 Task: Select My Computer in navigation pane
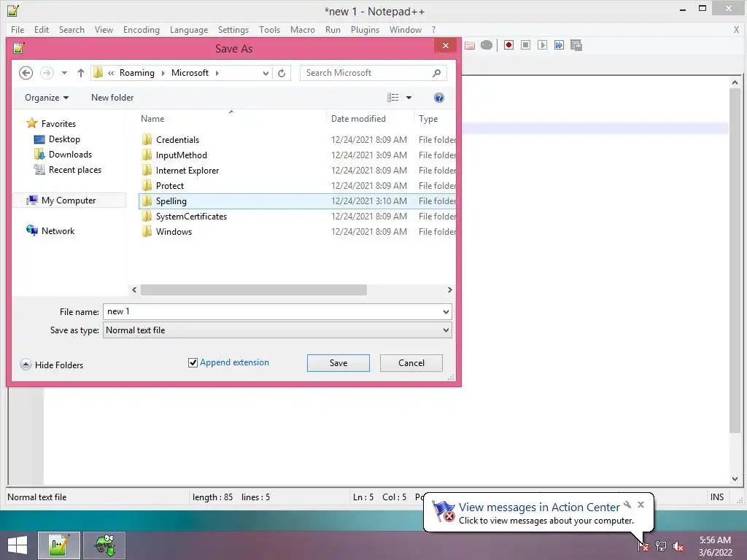pyautogui.click(x=69, y=201)
